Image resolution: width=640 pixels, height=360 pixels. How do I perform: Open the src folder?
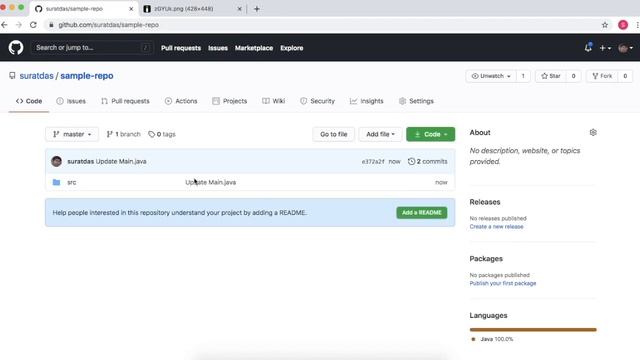point(72,182)
